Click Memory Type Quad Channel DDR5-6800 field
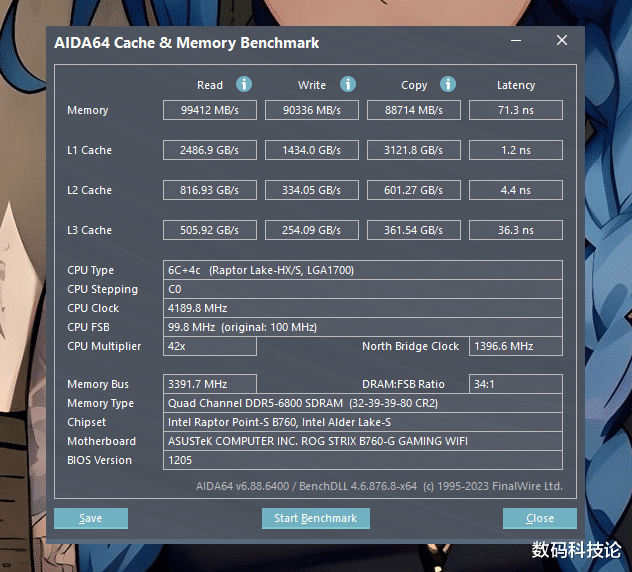Image resolution: width=632 pixels, height=572 pixels. click(x=363, y=403)
